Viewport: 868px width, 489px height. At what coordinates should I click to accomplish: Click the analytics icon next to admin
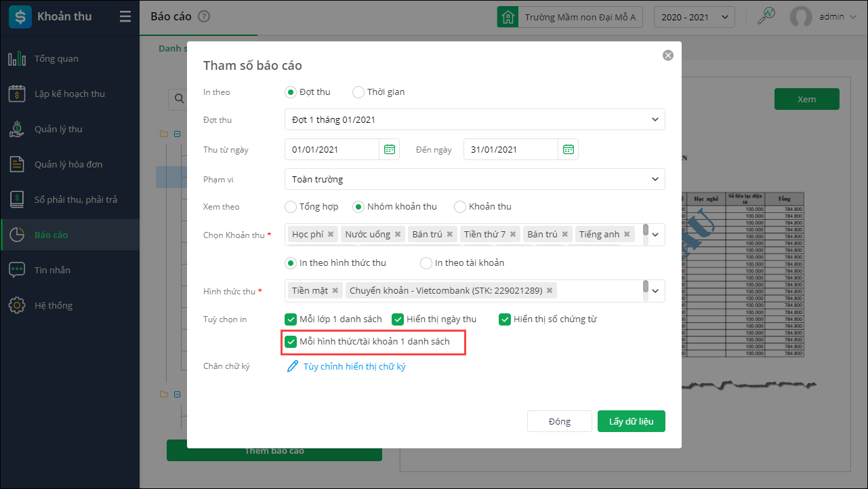766,17
